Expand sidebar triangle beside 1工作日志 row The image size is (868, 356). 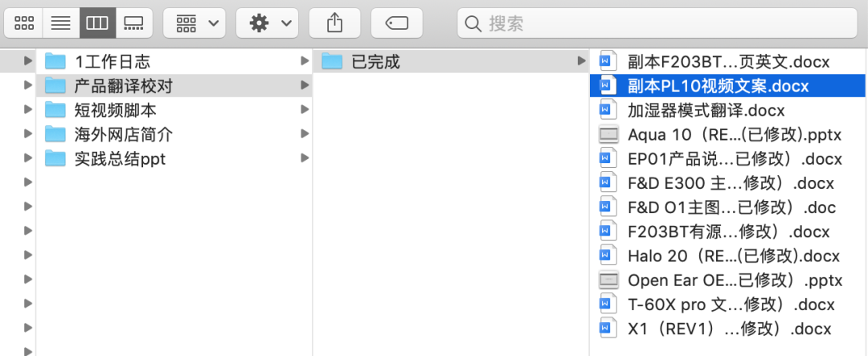27,61
